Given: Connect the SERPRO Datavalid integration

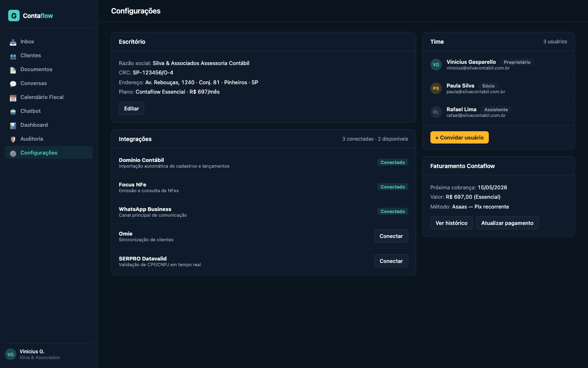Looking at the screenshot, I should (x=391, y=261).
